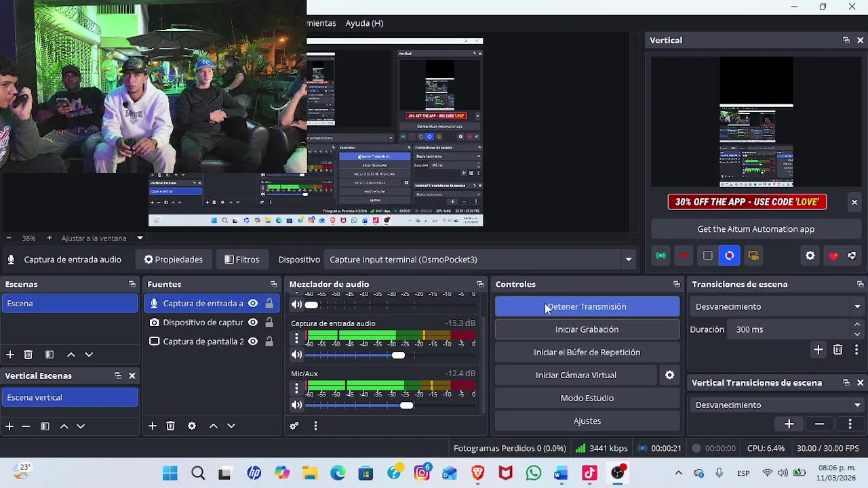The width and height of the screenshot is (868, 488).
Task: Select Dispositivo de captur source row
Action: pos(212,323)
